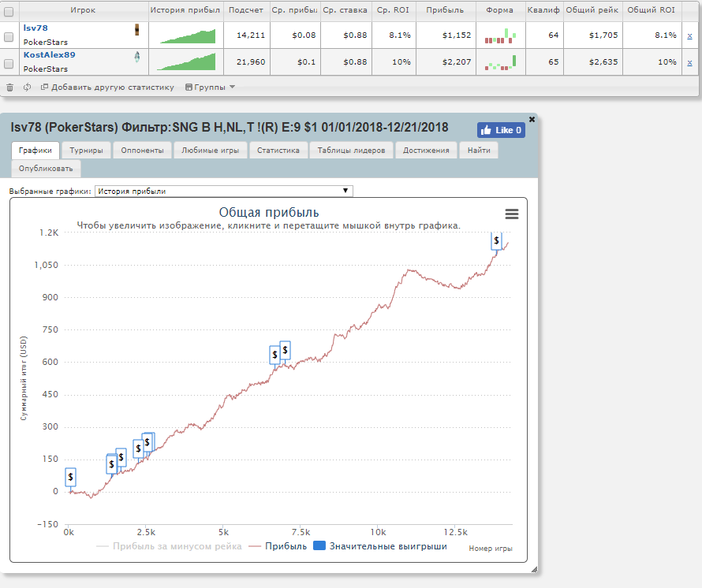Click 'Добавить другую статистику' link
This screenshot has width=702, height=588.
pyautogui.click(x=107, y=87)
